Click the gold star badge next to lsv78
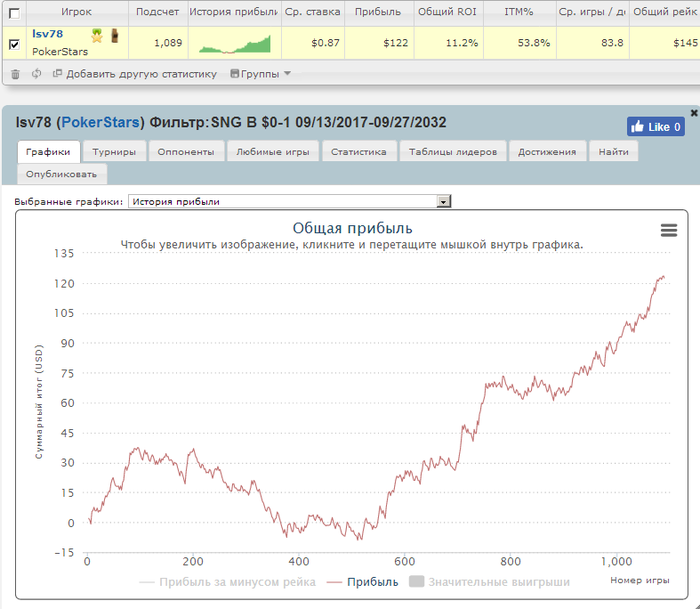 click(x=97, y=35)
